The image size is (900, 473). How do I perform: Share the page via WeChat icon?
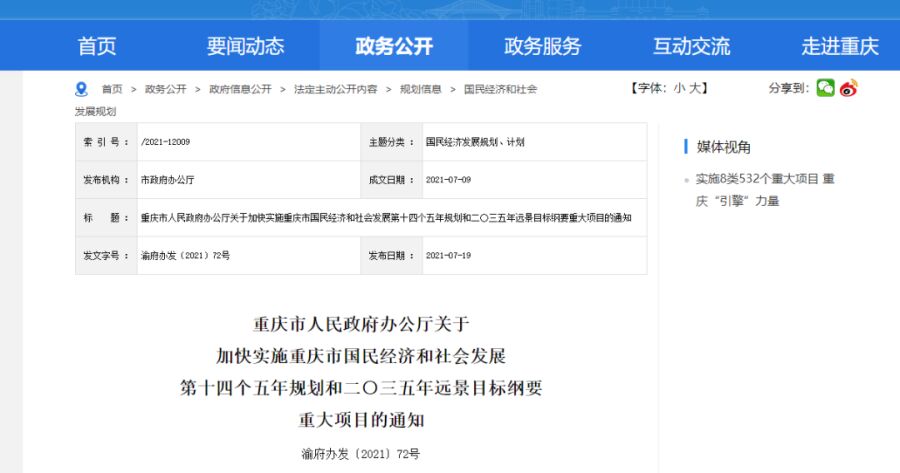825,88
